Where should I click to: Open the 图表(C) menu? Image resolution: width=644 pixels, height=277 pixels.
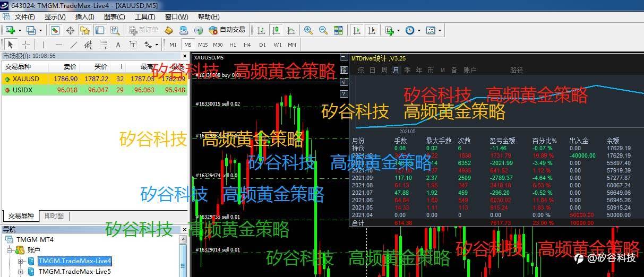click(x=114, y=16)
